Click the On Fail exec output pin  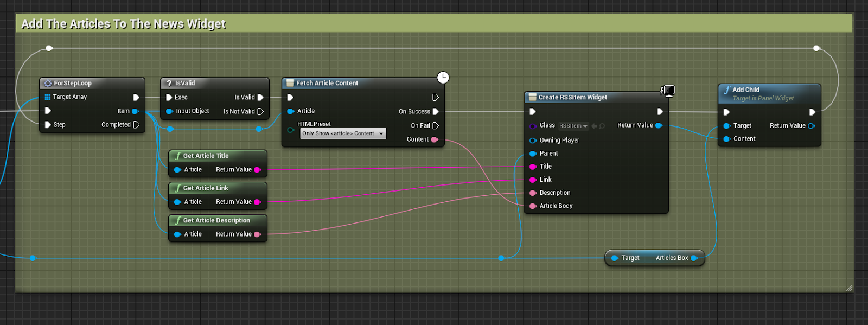(436, 126)
